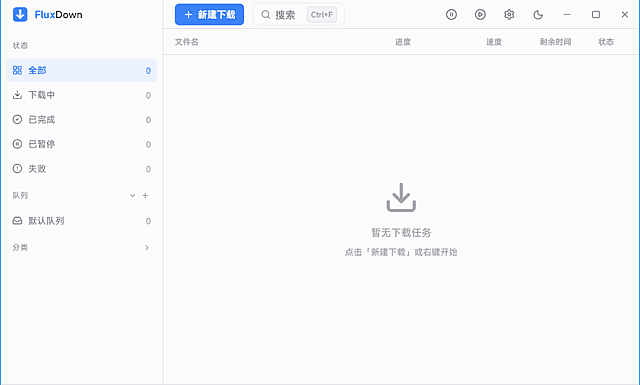Click the 暂无下载任务 message
The image size is (640, 385).
pos(401,233)
